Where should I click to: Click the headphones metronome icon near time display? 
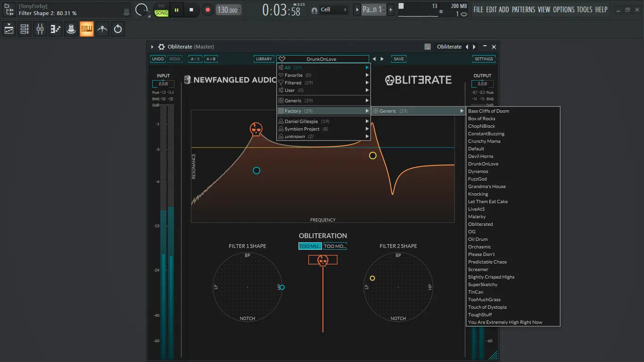(x=314, y=10)
